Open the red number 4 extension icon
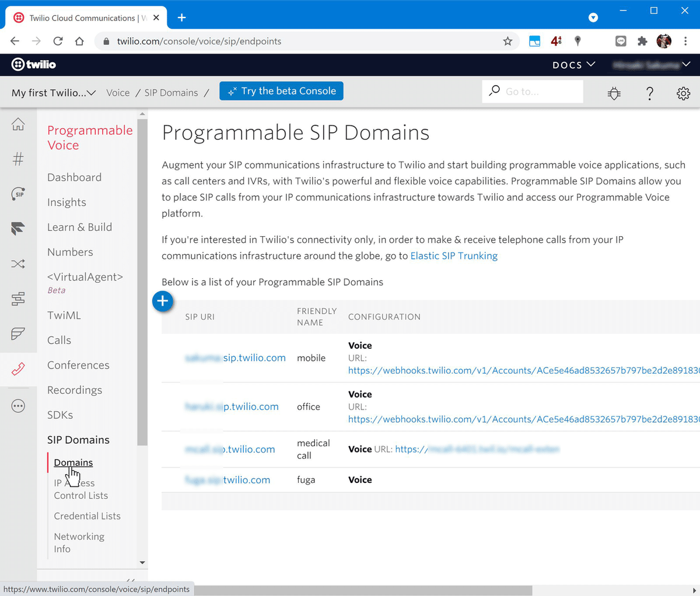The width and height of the screenshot is (700, 596). [x=556, y=41]
